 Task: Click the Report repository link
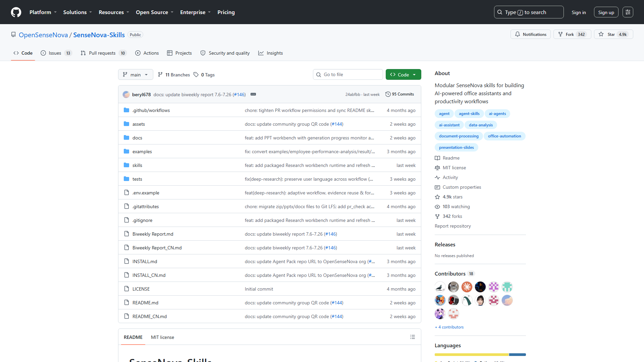(x=453, y=226)
